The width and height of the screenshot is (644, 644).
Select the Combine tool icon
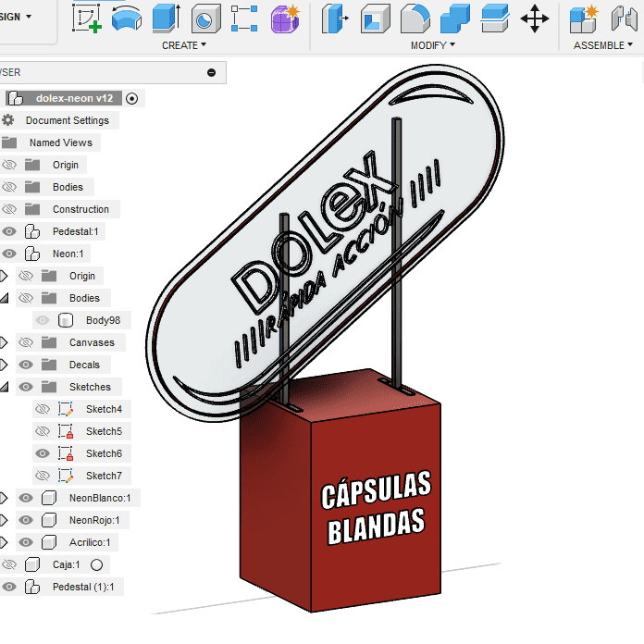pos(455,18)
